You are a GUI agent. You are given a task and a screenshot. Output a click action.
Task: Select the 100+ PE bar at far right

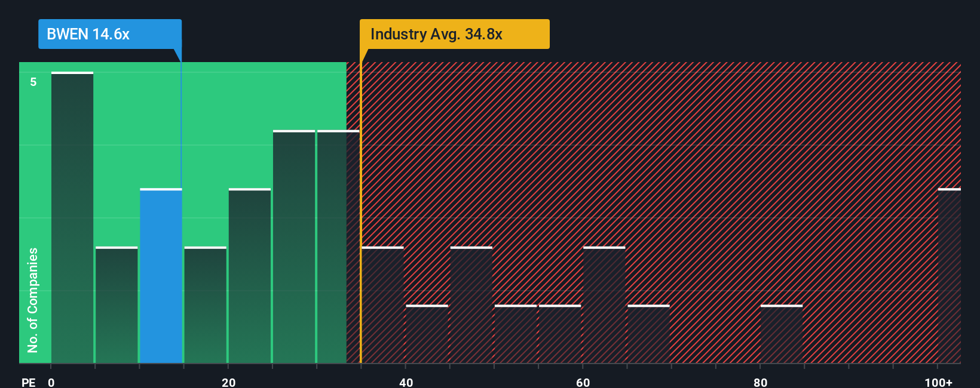949,276
